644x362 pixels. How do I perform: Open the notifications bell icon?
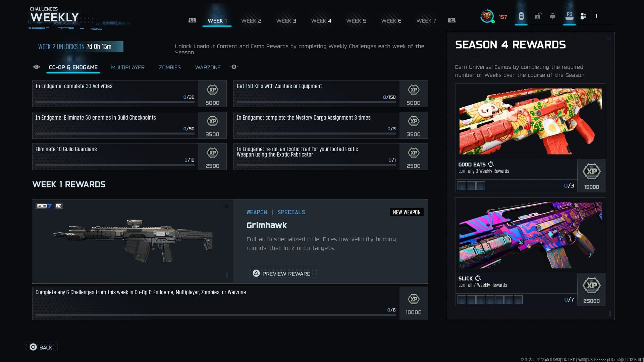point(553,16)
